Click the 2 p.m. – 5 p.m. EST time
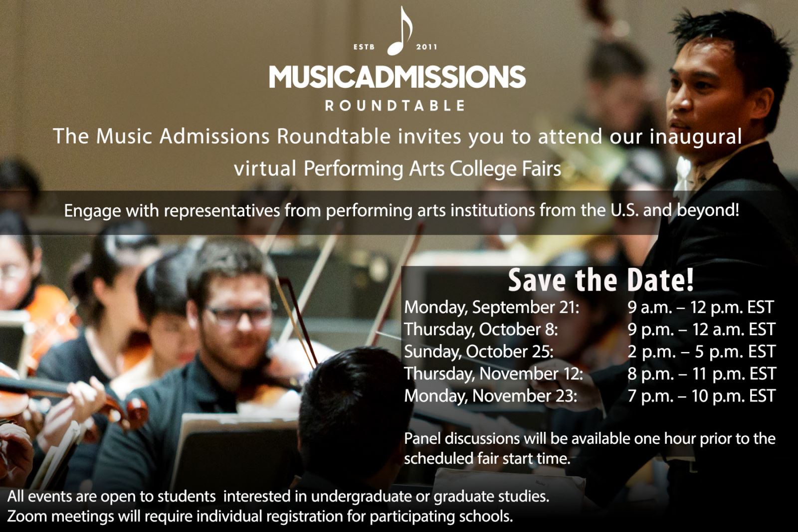The height and width of the screenshot is (532, 798). point(701,352)
